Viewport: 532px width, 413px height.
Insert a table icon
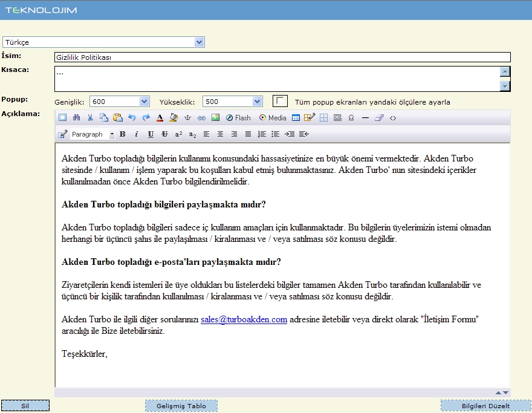tap(296, 118)
